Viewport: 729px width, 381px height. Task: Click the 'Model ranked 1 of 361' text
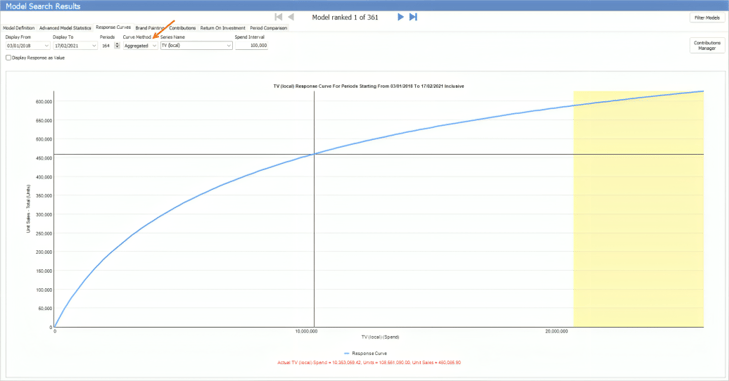pos(345,17)
